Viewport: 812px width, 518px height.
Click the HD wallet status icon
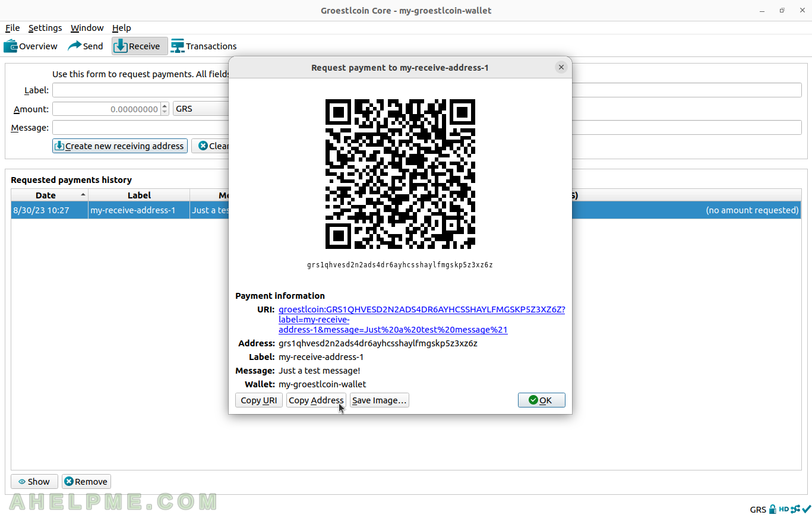point(783,509)
